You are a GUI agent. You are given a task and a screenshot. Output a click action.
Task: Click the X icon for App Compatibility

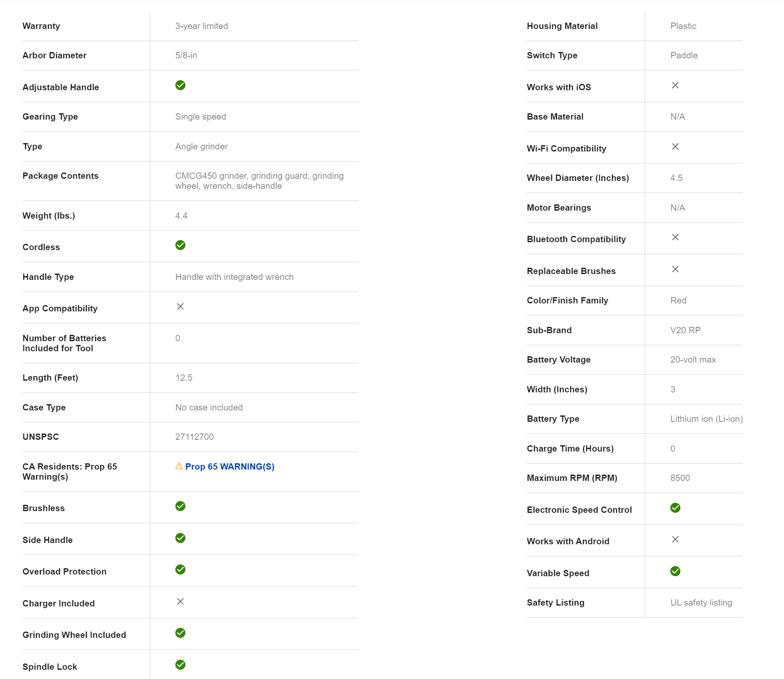coord(180,307)
